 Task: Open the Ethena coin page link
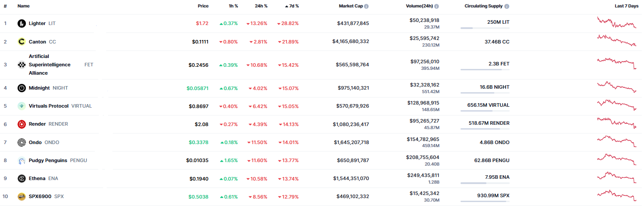tap(37, 178)
